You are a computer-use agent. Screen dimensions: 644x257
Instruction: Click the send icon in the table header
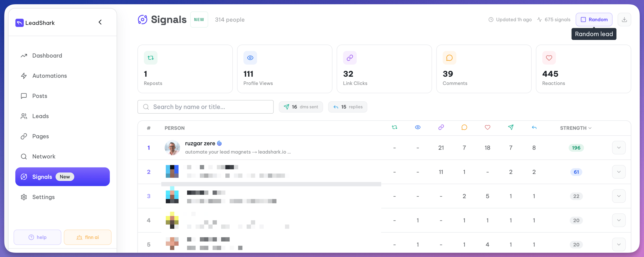[x=511, y=128]
